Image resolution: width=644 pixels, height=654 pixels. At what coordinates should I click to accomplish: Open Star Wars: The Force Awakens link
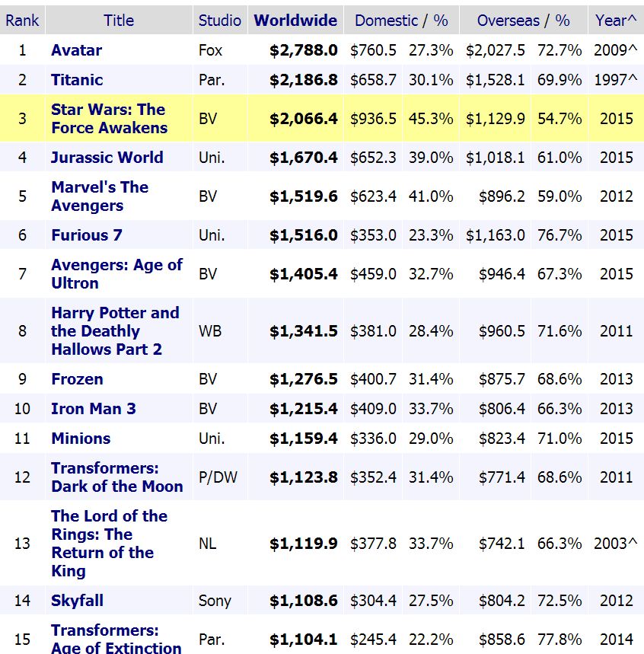point(110,119)
